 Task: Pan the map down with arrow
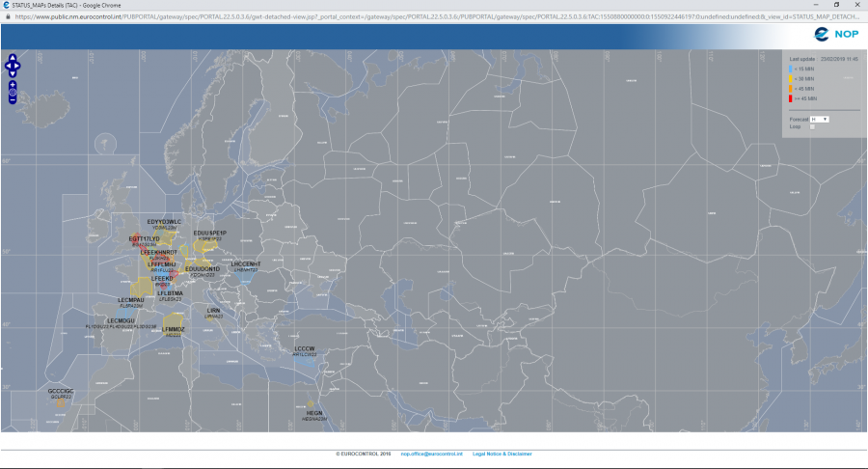(12, 73)
